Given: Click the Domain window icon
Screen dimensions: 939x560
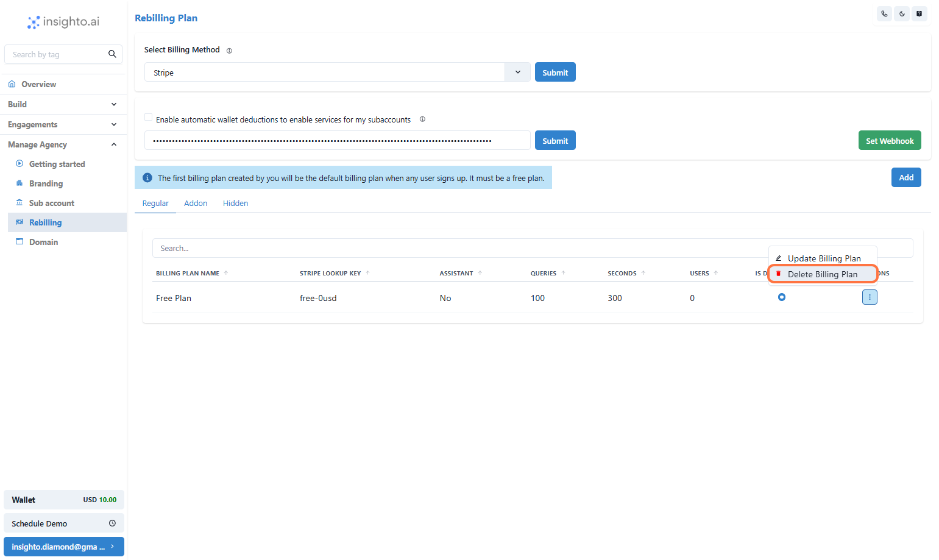Looking at the screenshot, I should (19, 241).
